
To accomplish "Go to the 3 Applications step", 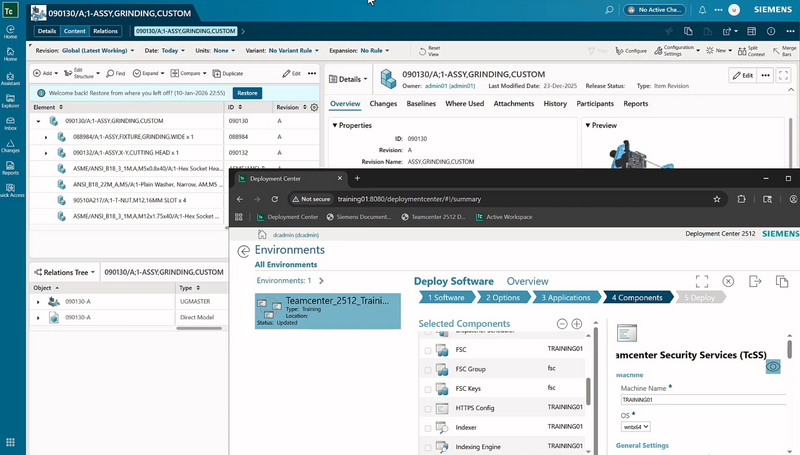I will [566, 297].
